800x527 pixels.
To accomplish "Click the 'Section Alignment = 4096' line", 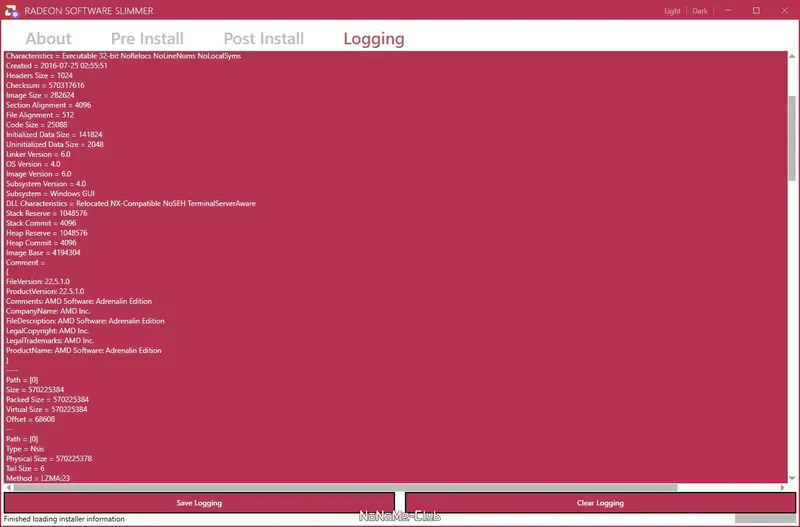I will pos(48,105).
